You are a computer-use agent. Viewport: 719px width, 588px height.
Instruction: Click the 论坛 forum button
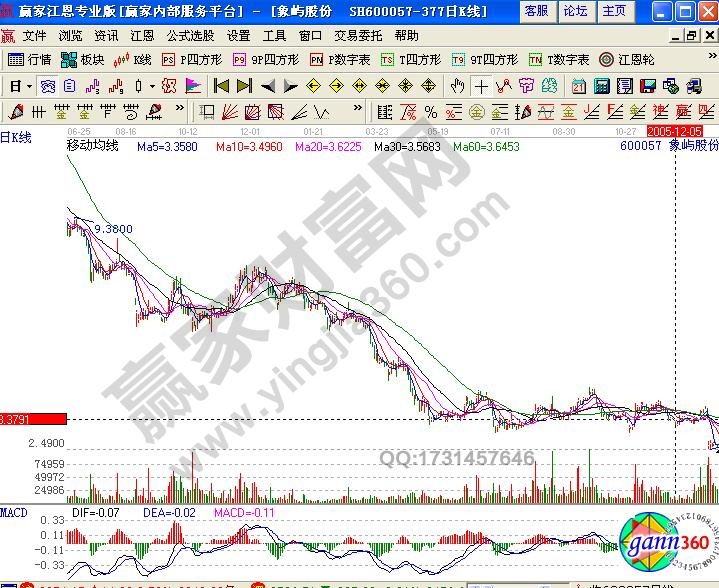point(575,11)
